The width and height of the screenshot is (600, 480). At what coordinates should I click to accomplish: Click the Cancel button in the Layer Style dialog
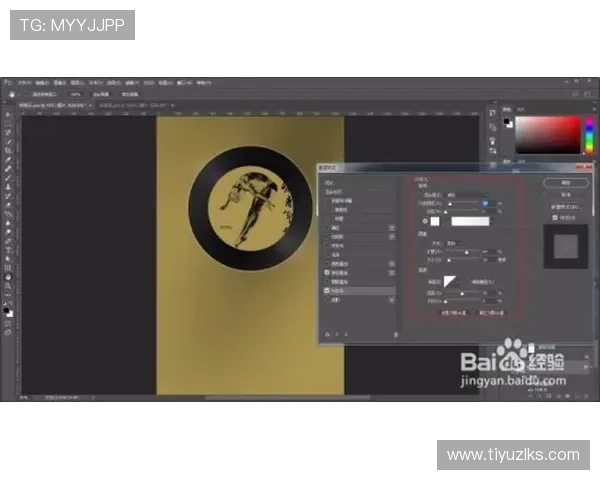(x=566, y=194)
